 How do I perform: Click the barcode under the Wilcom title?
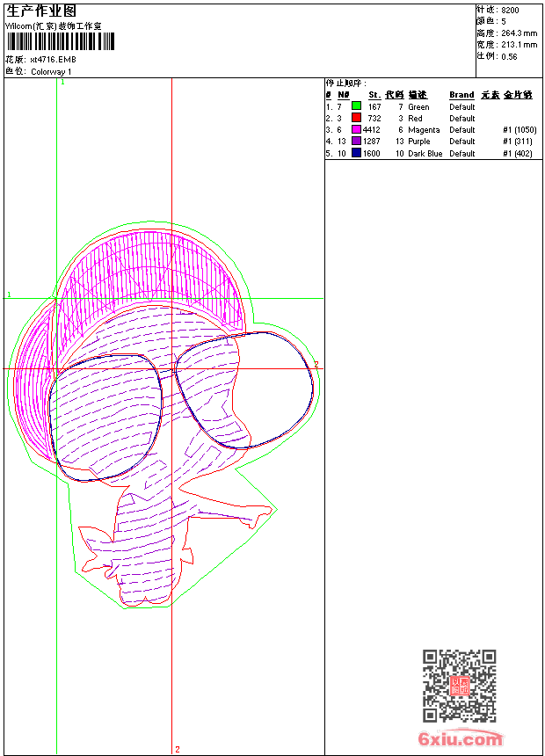pyautogui.click(x=61, y=41)
